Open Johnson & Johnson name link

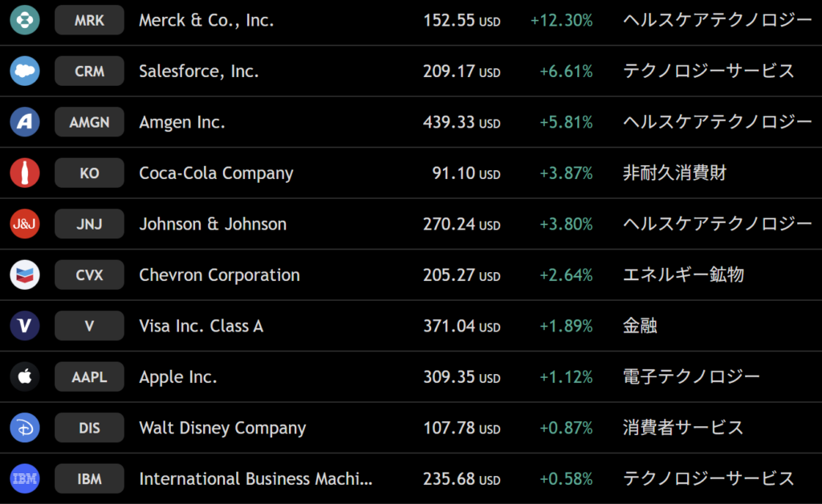(213, 224)
